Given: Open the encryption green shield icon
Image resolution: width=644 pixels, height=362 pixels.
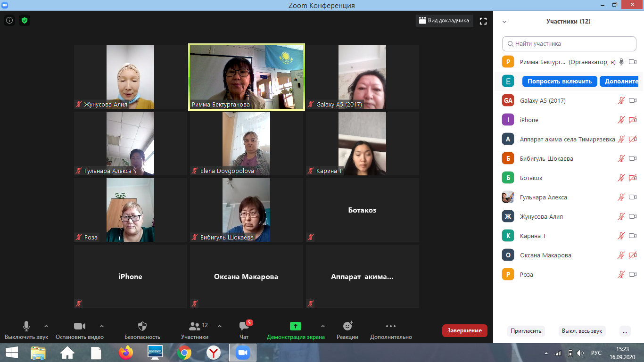Looking at the screenshot, I should [x=25, y=20].
